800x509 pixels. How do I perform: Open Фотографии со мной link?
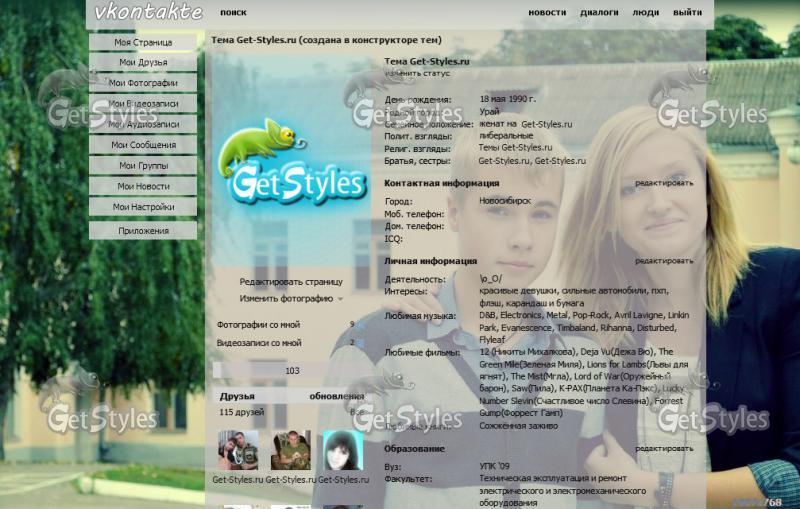(258, 325)
